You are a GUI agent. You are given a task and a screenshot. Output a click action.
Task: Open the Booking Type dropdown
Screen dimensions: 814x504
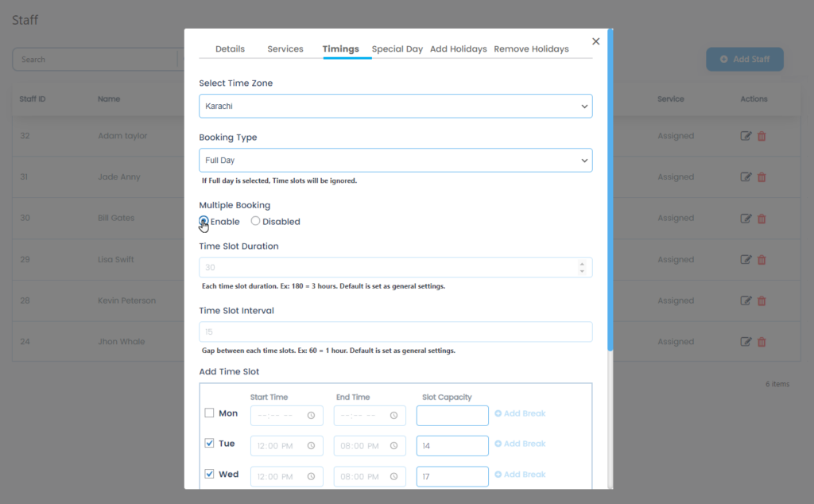[395, 159]
